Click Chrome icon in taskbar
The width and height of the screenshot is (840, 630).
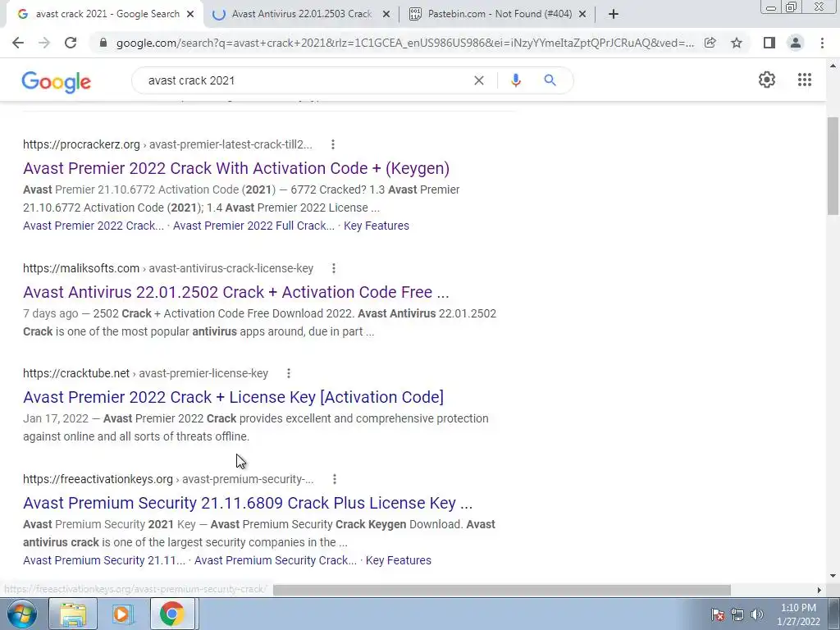coord(171,614)
